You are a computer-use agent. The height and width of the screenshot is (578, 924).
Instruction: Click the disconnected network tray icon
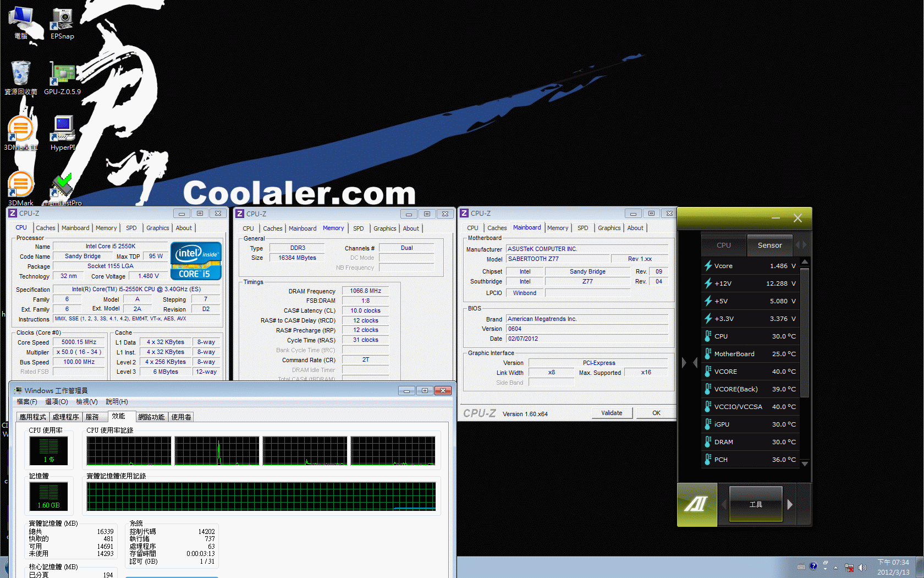pos(849,568)
